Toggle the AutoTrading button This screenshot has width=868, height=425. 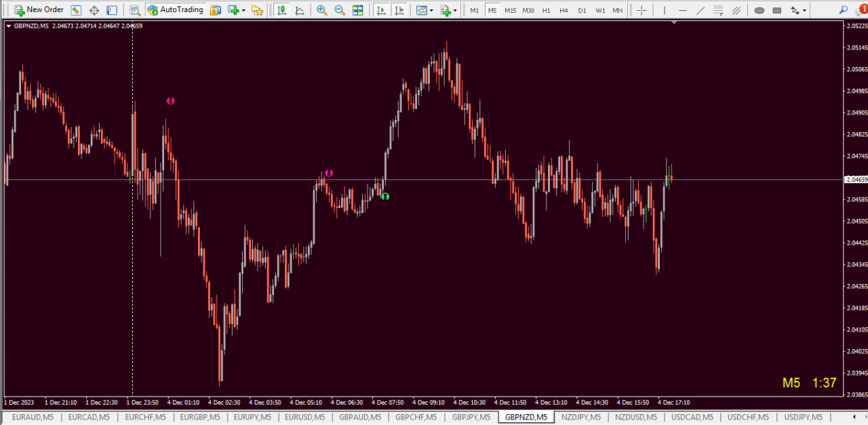click(175, 10)
